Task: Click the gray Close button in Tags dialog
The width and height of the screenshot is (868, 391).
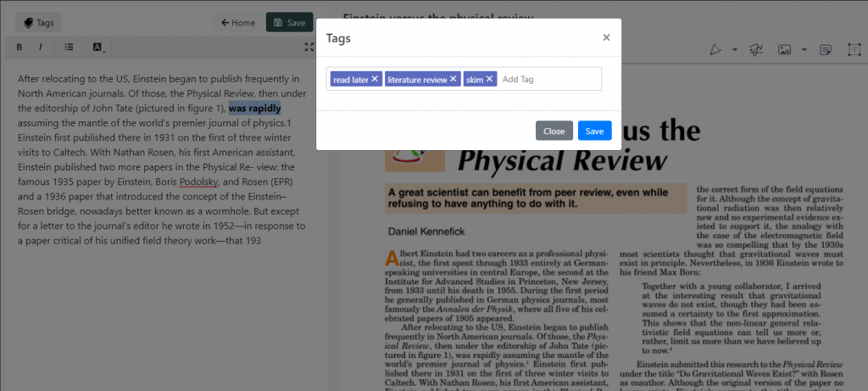Action: 554,131
